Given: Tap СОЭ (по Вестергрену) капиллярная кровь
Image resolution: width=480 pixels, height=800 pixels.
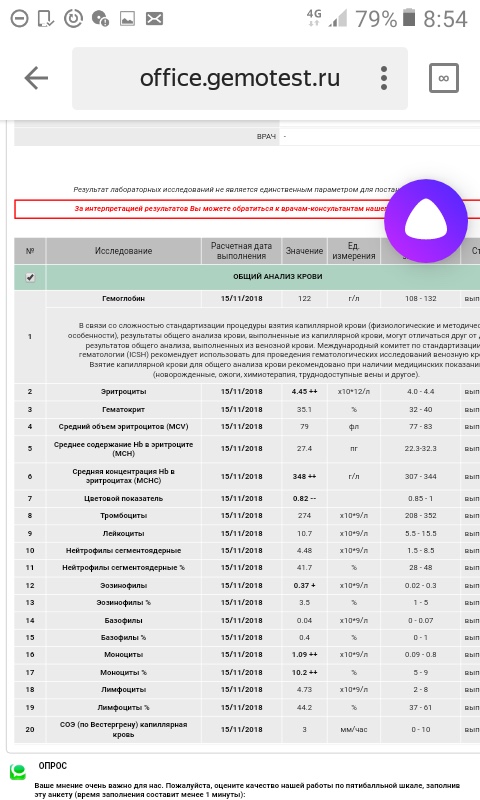Looking at the screenshot, I should [123, 730].
